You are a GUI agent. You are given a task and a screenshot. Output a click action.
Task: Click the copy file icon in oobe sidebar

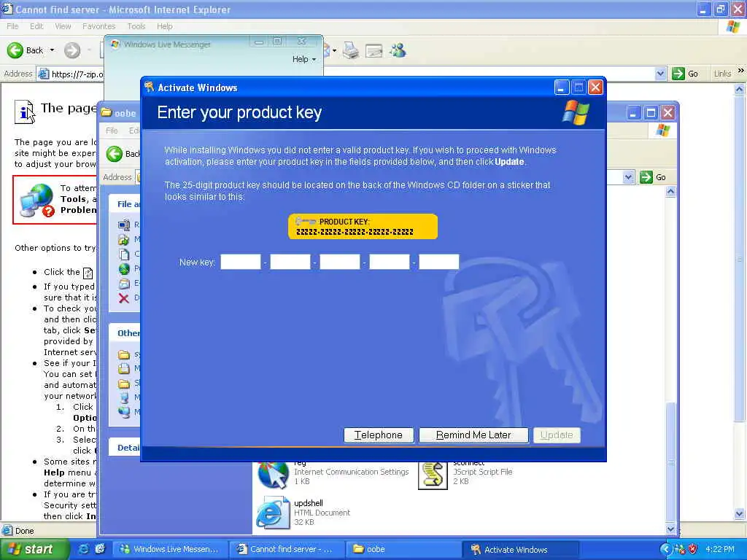click(x=124, y=254)
